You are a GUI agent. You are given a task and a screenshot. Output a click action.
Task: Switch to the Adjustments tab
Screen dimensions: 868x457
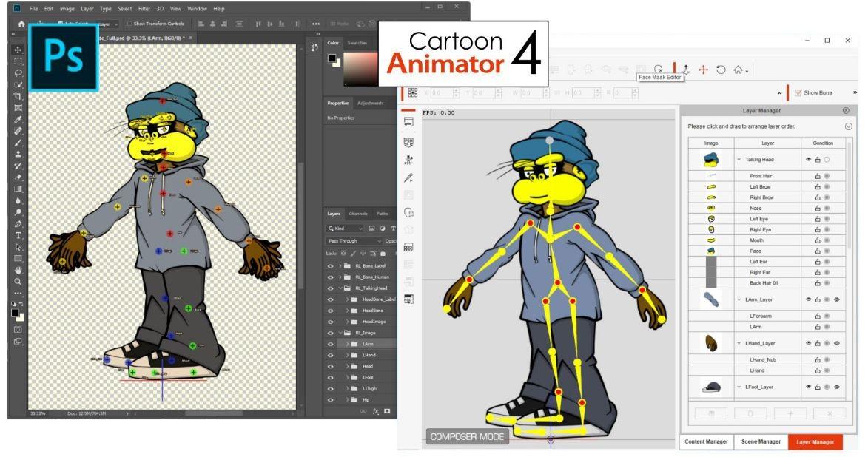coord(370,103)
